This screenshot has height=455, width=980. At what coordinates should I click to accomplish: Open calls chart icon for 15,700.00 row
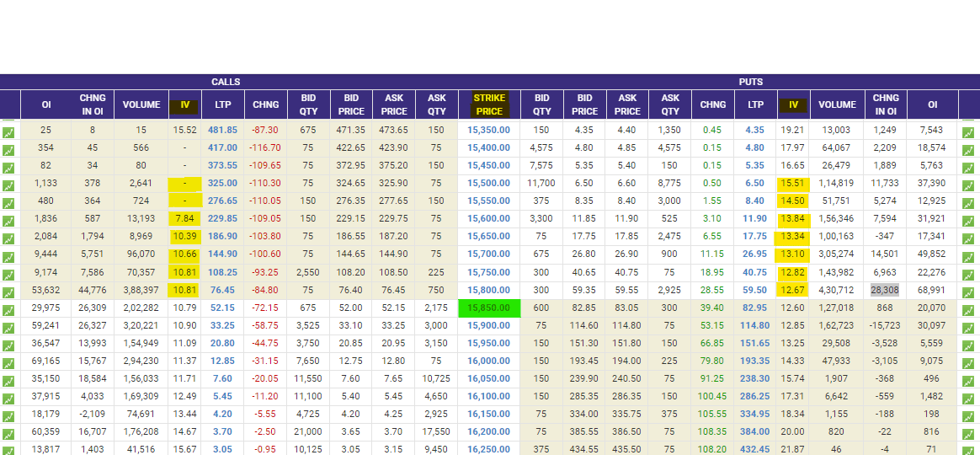pyautogui.click(x=8, y=257)
